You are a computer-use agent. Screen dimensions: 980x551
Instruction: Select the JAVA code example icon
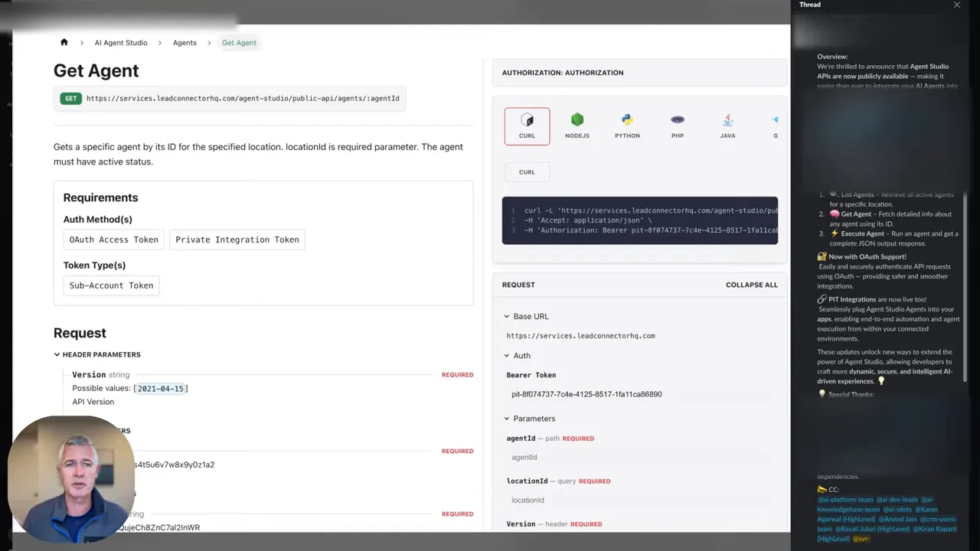727,125
